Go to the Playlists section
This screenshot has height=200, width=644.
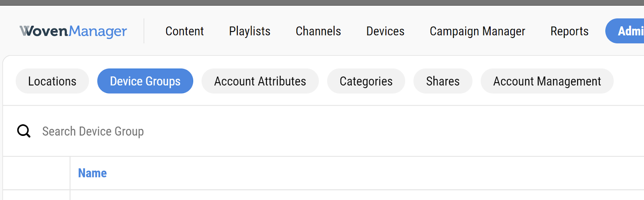coord(250,31)
